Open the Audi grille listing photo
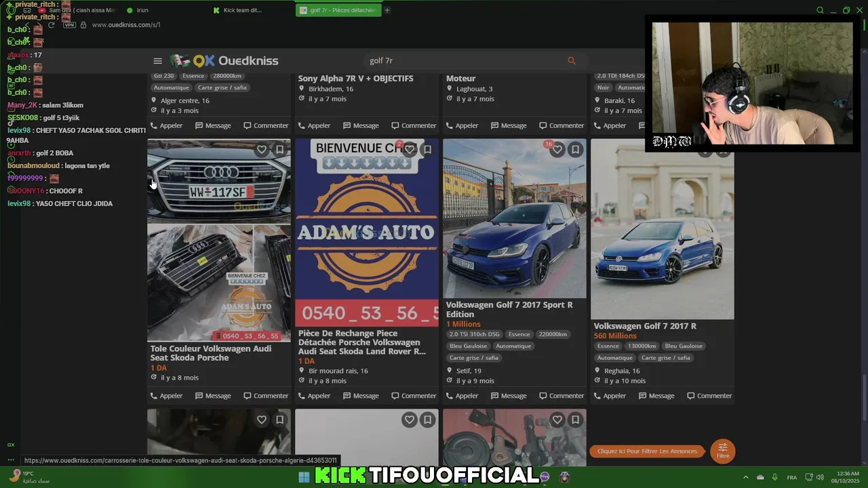Screen dimensions: 868x488 coord(219,241)
